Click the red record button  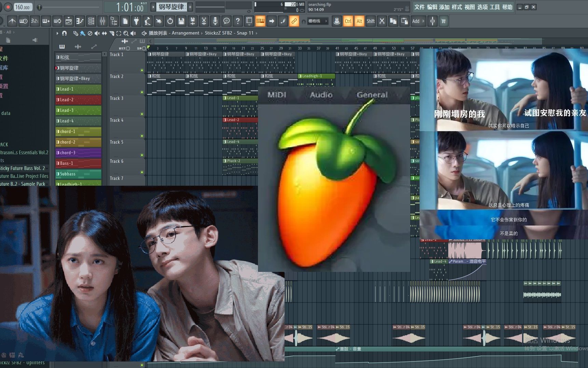[x=8, y=6]
